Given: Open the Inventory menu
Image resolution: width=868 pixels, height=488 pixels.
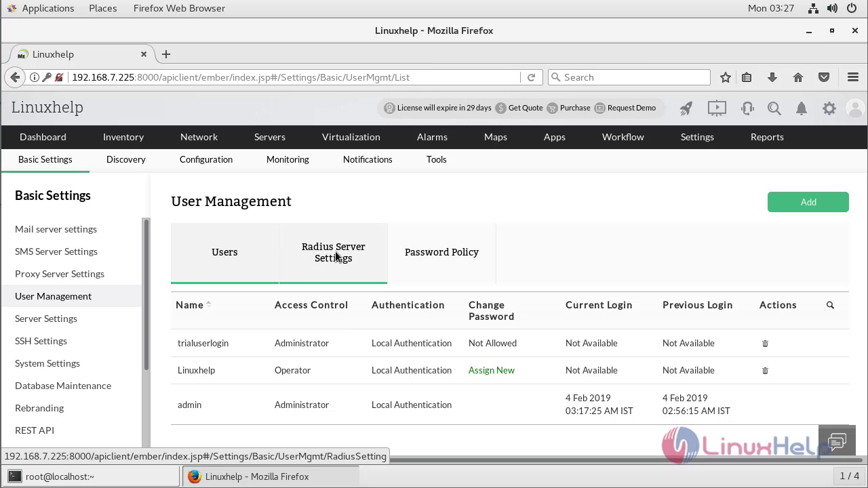Looking at the screenshot, I should click(x=123, y=137).
